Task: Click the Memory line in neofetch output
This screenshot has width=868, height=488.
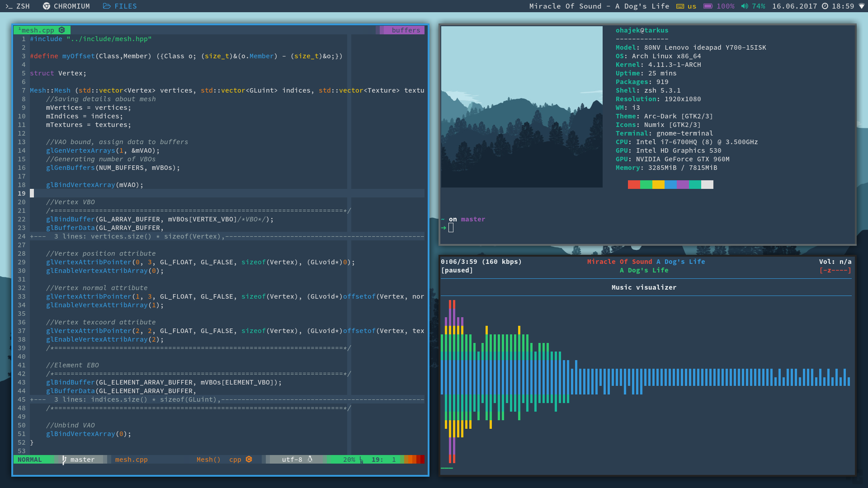Action: (x=666, y=168)
